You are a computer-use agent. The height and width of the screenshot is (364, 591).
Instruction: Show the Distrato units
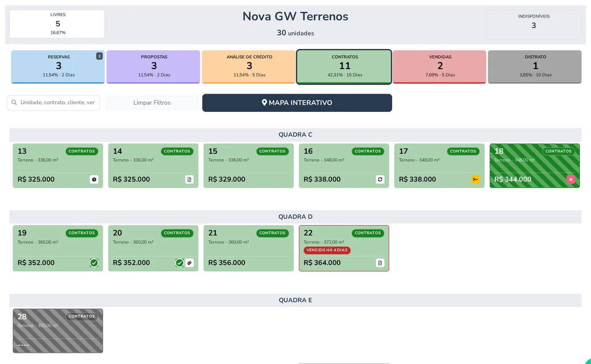tap(535, 67)
